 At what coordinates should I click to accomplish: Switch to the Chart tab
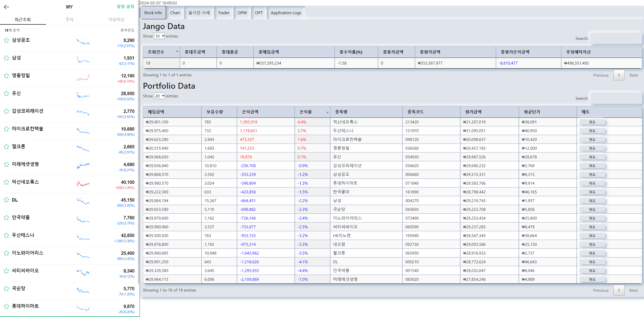(175, 13)
